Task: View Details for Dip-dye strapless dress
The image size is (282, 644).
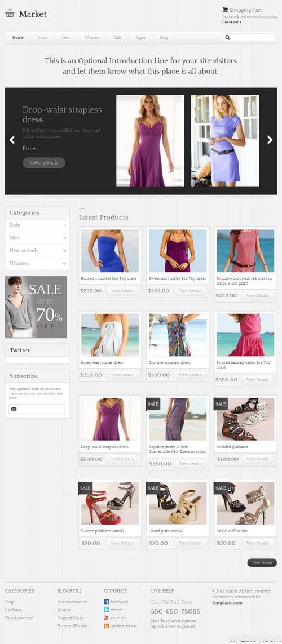Action: (190, 375)
